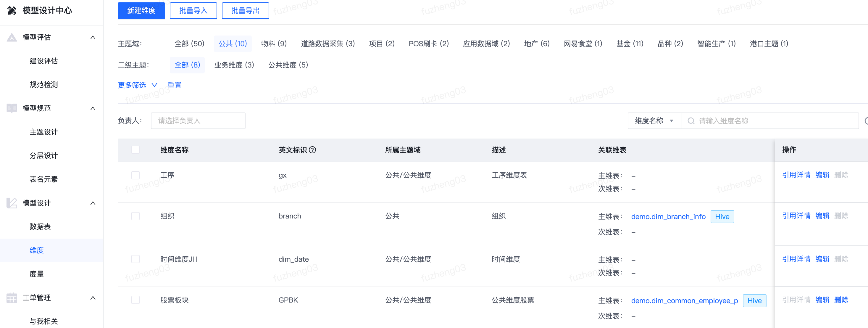Image resolution: width=868 pixels, height=328 pixels.
Task: Click the magnifier icon in dimension name search
Action: (x=691, y=120)
